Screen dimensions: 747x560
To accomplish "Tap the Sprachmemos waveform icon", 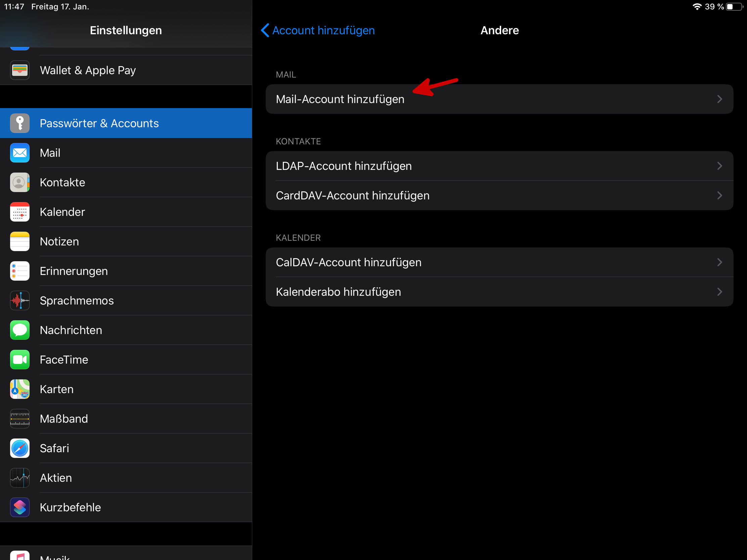I will [19, 300].
